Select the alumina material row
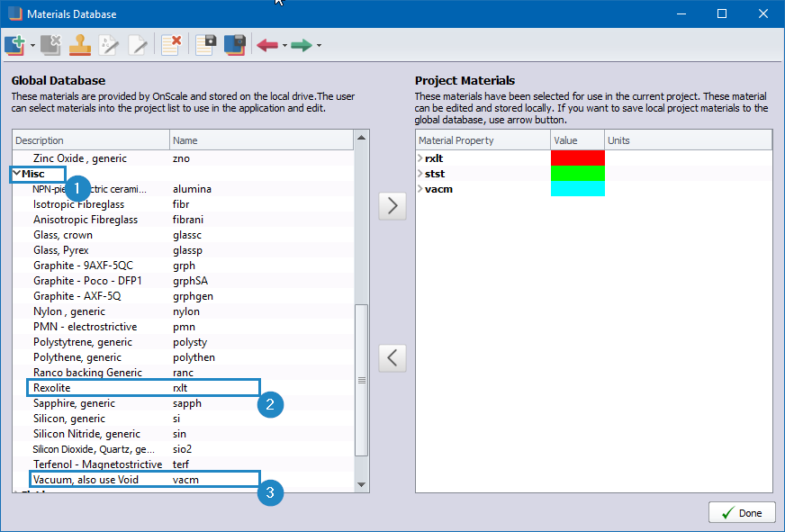 pyautogui.click(x=184, y=189)
